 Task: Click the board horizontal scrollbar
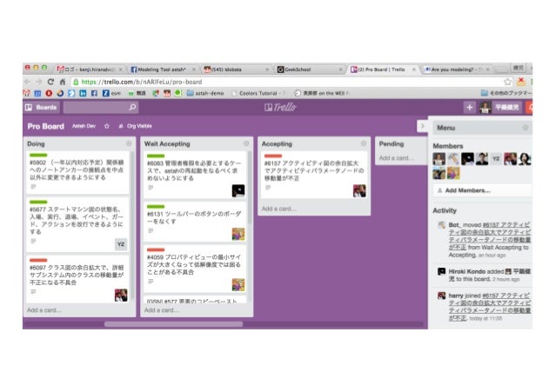pyautogui.click(x=173, y=324)
